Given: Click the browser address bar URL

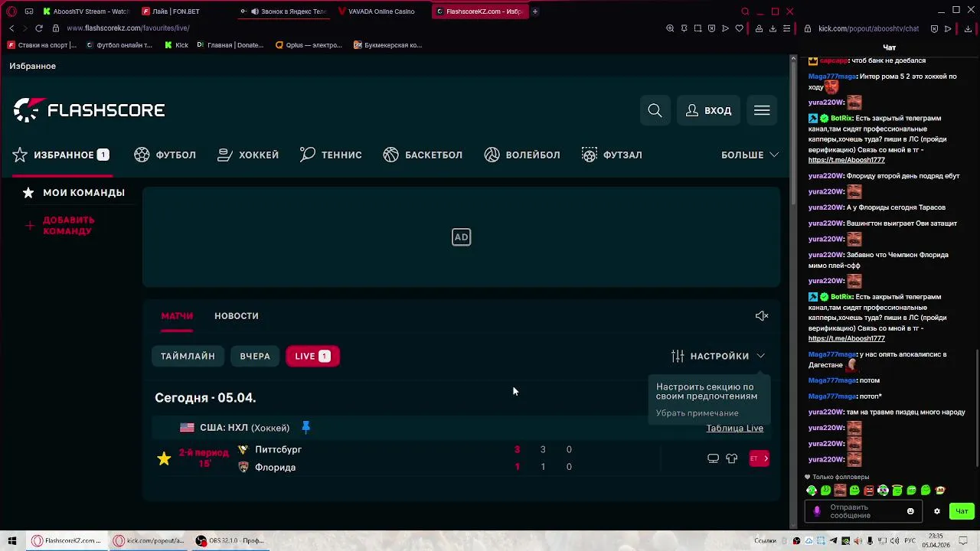Looking at the screenshot, I should click(x=128, y=28).
